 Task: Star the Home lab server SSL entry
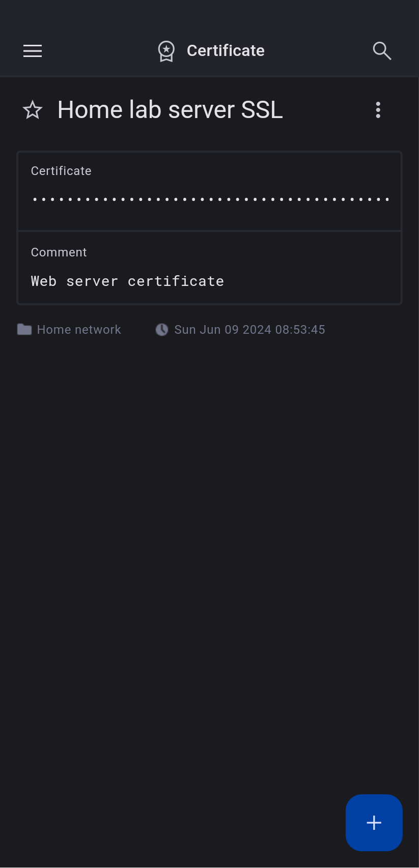pyautogui.click(x=33, y=110)
